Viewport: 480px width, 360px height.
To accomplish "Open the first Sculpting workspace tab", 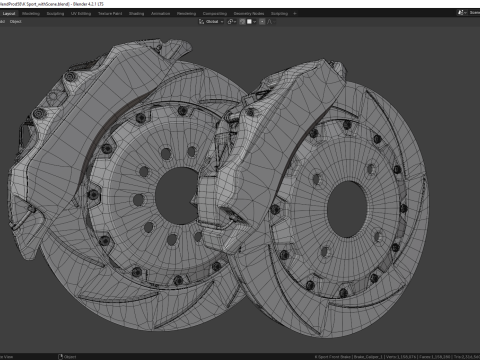I will (55, 14).
